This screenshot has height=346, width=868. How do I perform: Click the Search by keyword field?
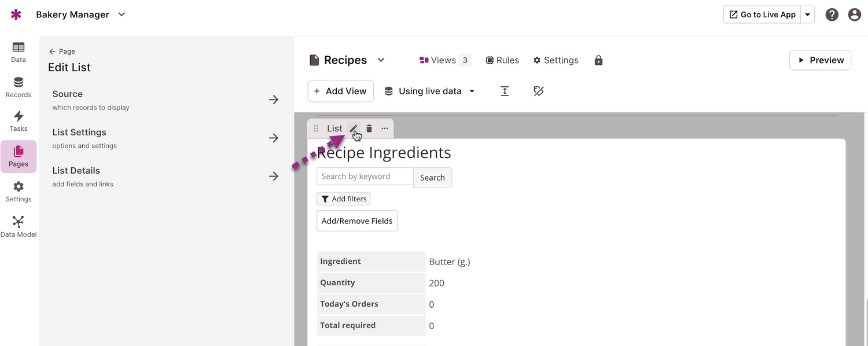tap(365, 176)
